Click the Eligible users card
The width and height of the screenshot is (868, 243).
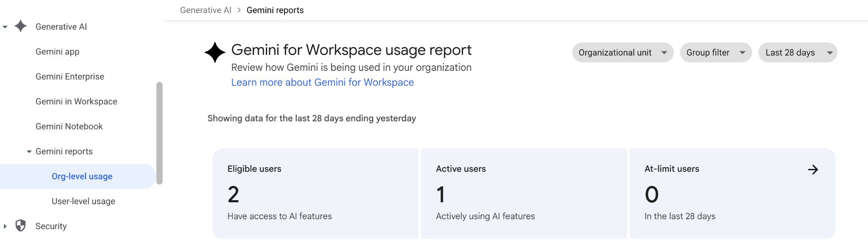tap(315, 193)
